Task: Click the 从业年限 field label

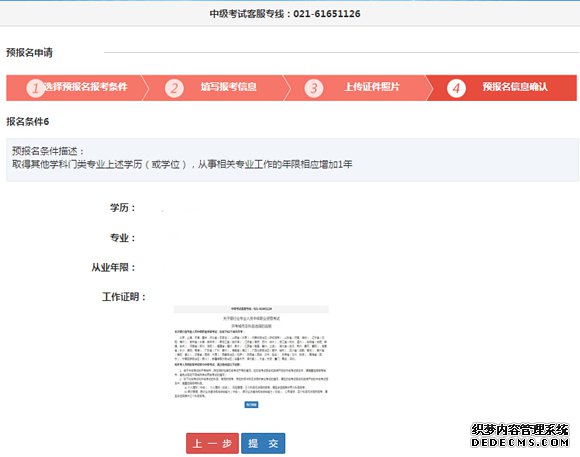Action: 114,267
